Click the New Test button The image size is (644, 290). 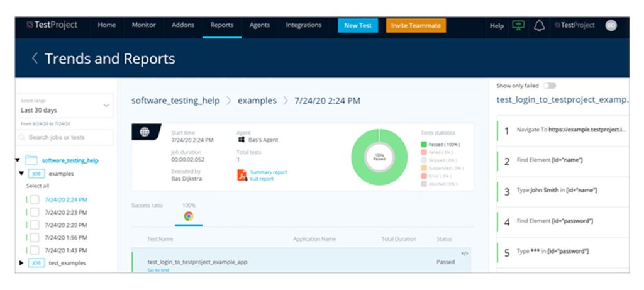[358, 25]
